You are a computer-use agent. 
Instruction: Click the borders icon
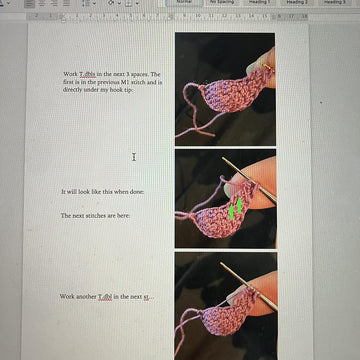[x=129, y=3]
